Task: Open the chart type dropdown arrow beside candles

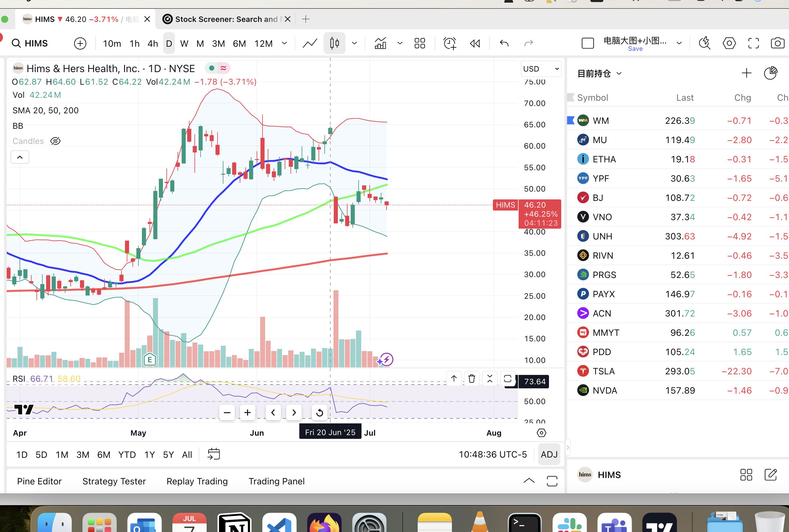Action: coord(354,43)
